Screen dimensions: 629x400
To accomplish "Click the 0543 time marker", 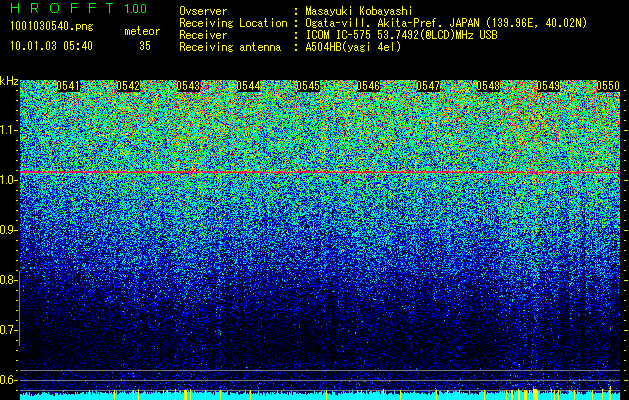I will 188,86.
